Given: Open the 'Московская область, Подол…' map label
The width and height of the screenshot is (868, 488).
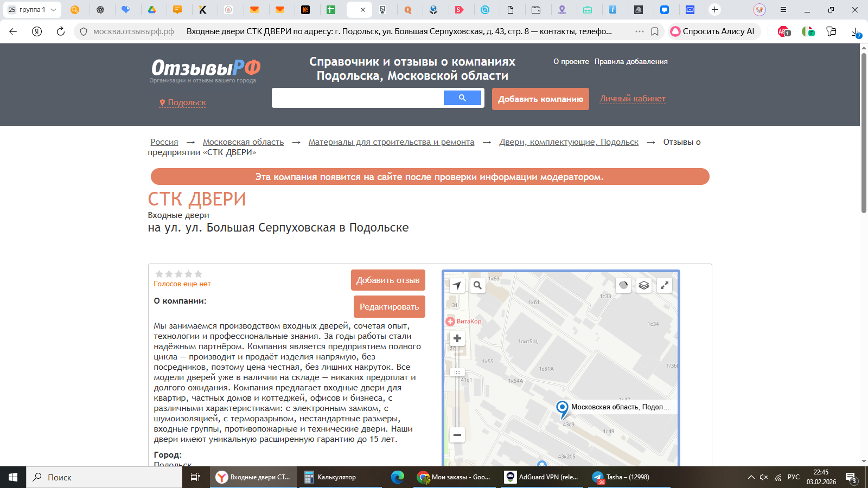Looking at the screenshot, I should [x=620, y=407].
